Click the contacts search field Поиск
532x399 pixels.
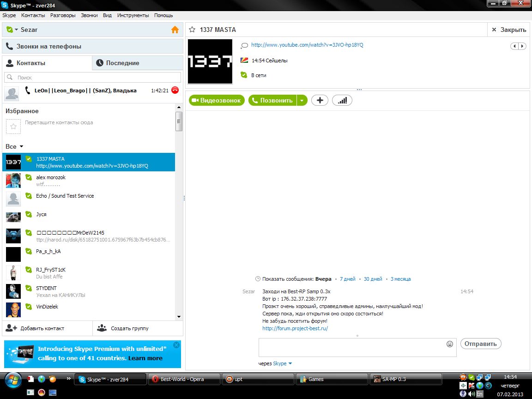pos(93,78)
